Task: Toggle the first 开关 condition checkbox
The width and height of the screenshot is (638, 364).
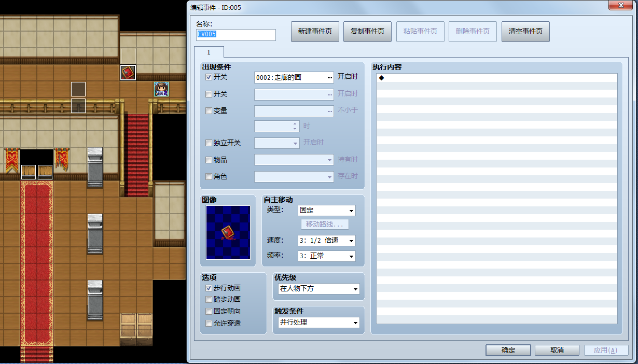Action: (x=209, y=77)
